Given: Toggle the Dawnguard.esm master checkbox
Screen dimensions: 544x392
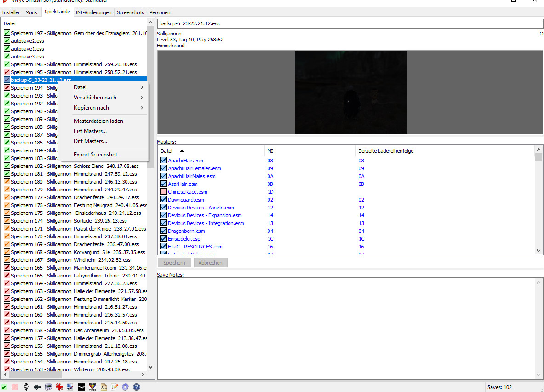Looking at the screenshot, I should point(164,200).
